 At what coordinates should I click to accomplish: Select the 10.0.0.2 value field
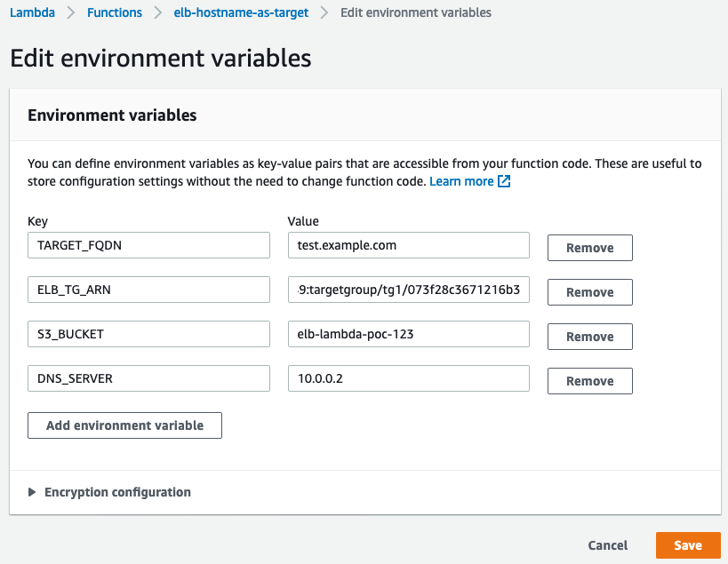[x=408, y=377]
